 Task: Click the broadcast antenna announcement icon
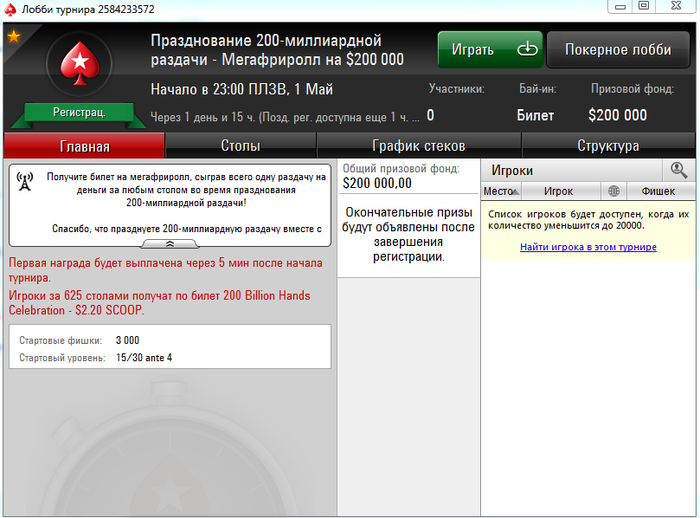point(25,181)
